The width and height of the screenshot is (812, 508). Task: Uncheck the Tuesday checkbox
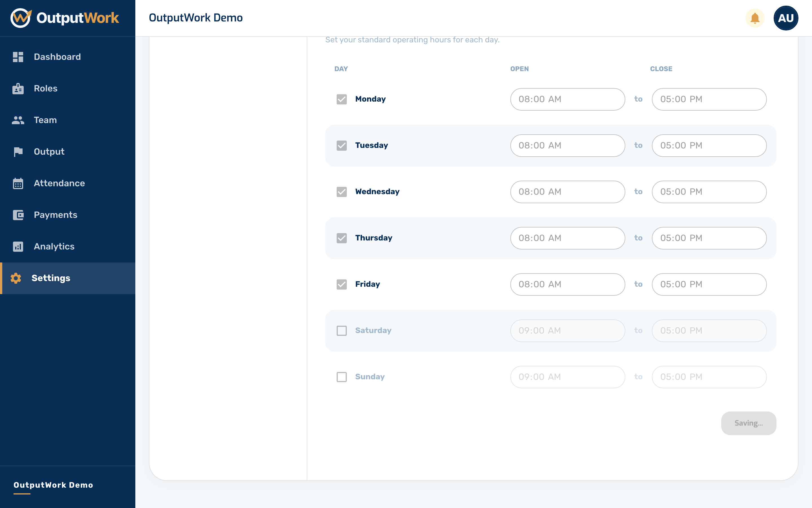pyautogui.click(x=342, y=145)
